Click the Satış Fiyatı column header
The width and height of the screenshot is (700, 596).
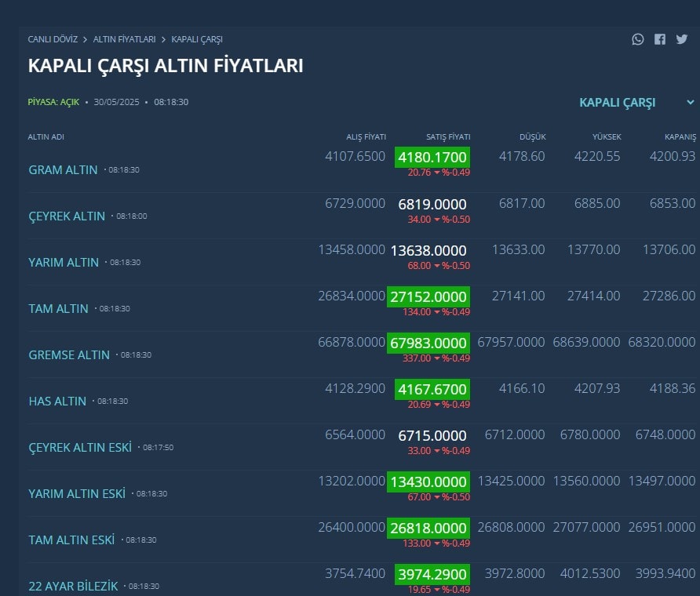point(448,137)
